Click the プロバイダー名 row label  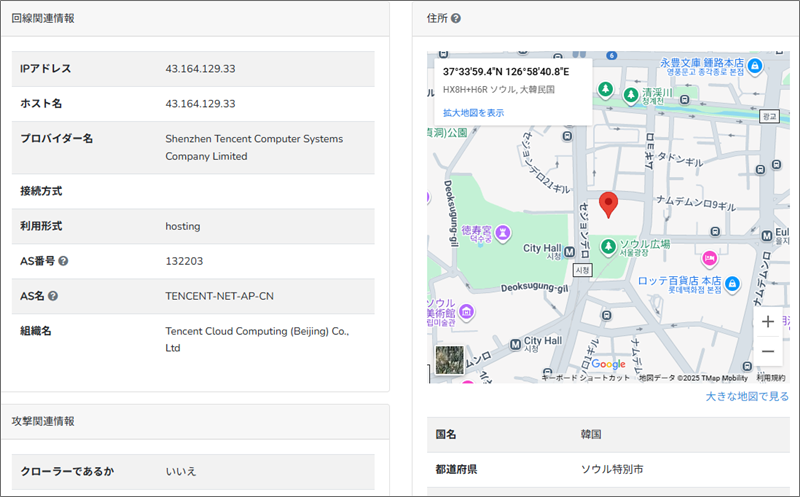[56, 138]
